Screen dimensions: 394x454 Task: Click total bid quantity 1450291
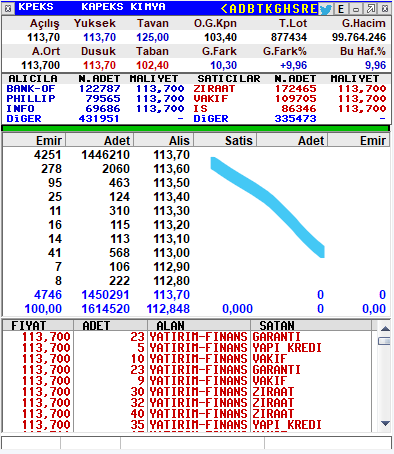pos(105,295)
